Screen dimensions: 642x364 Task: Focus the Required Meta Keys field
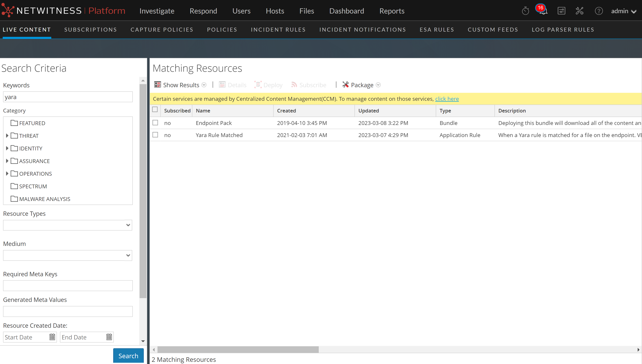(68, 285)
